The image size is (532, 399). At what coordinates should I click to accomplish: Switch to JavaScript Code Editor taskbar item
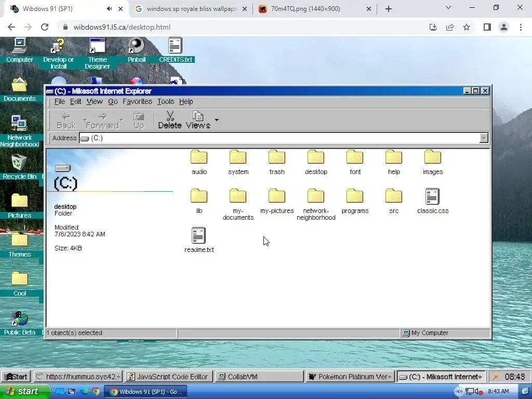click(168, 377)
